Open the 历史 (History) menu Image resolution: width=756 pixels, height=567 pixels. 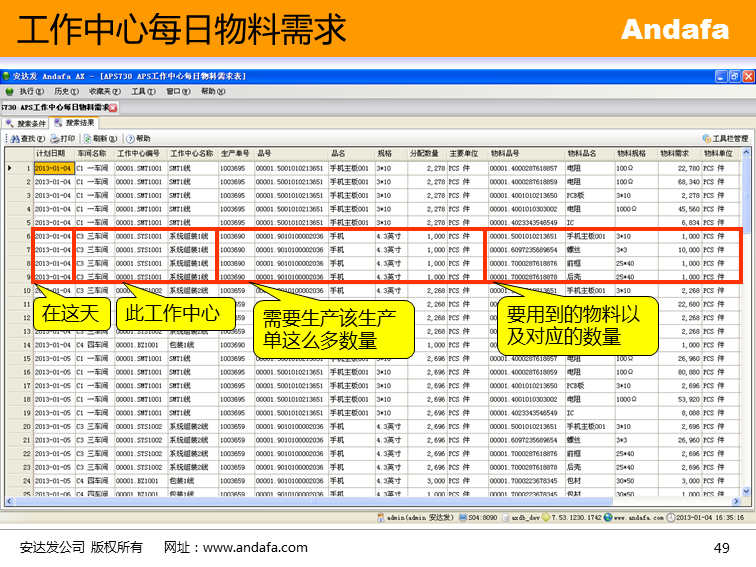point(65,91)
